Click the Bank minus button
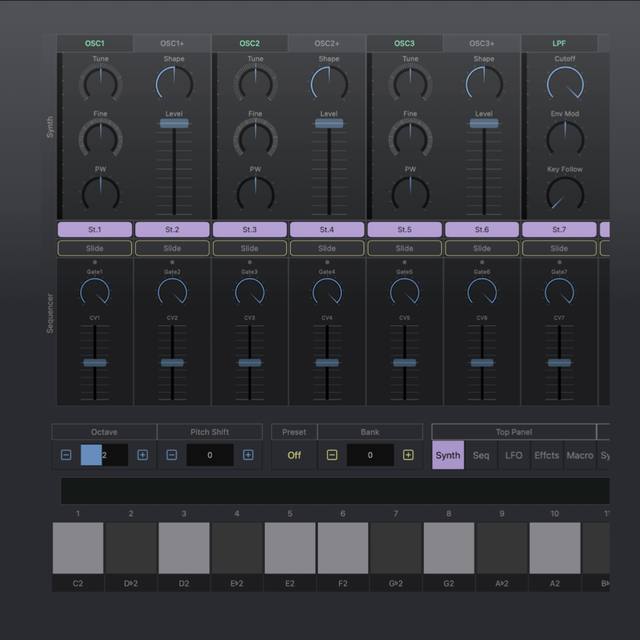640x640 pixels. 332,455
